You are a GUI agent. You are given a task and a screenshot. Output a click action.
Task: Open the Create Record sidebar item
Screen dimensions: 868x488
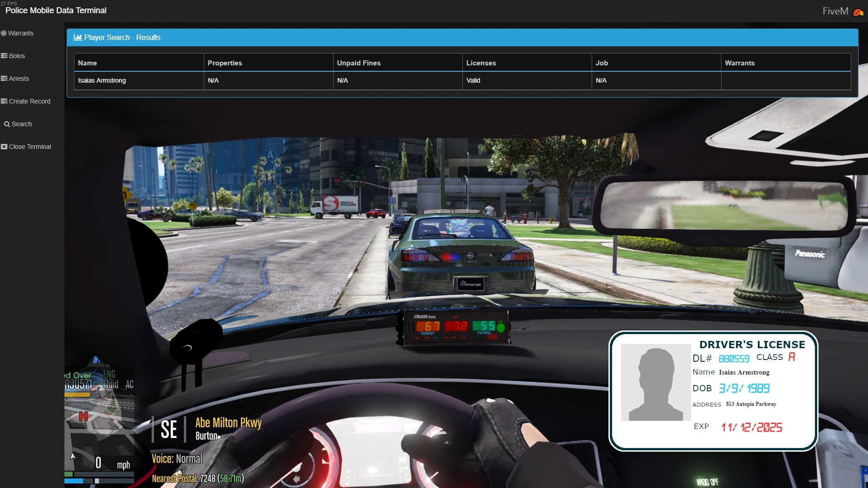coord(25,101)
